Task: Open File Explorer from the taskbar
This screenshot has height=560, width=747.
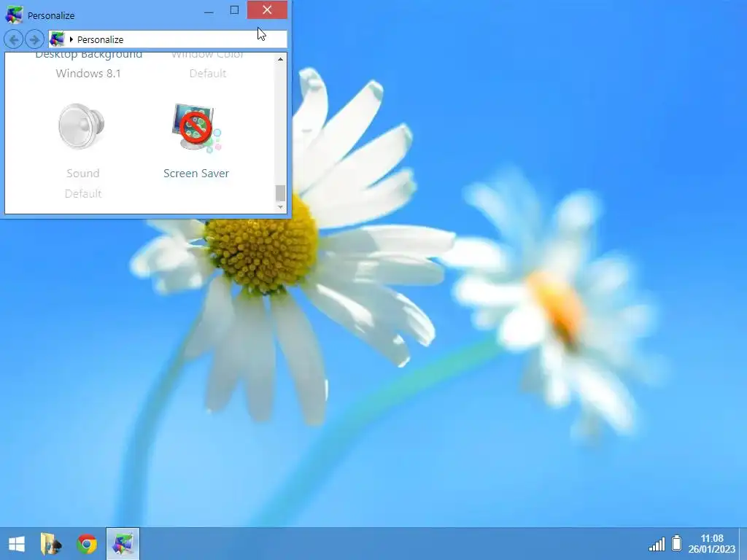Action: tap(51, 544)
